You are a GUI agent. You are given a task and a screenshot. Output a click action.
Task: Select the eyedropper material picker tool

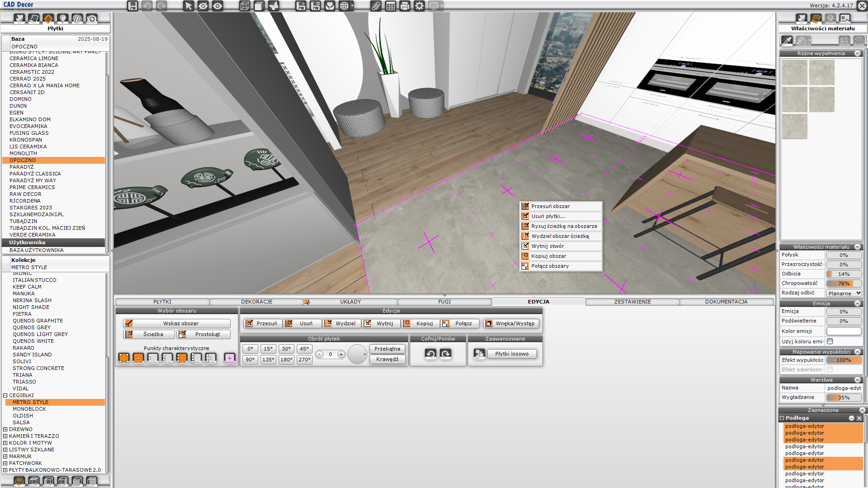pyautogui.click(x=787, y=41)
